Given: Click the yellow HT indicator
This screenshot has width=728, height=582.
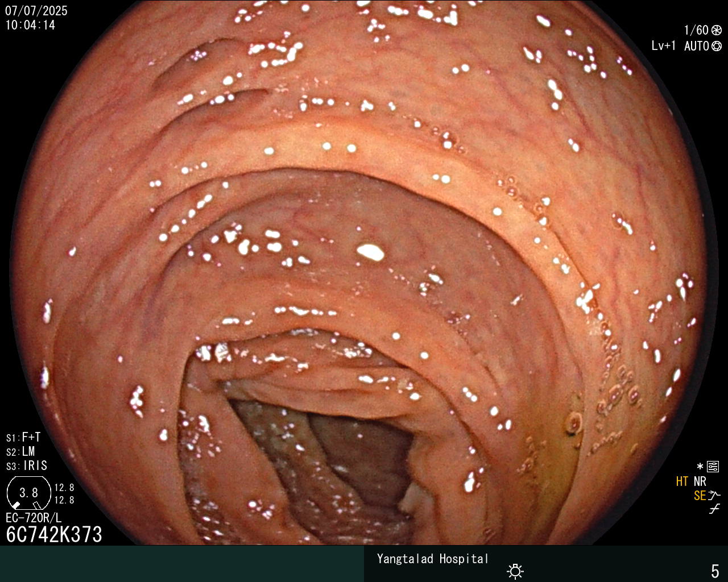Looking at the screenshot, I should [x=682, y=481].
